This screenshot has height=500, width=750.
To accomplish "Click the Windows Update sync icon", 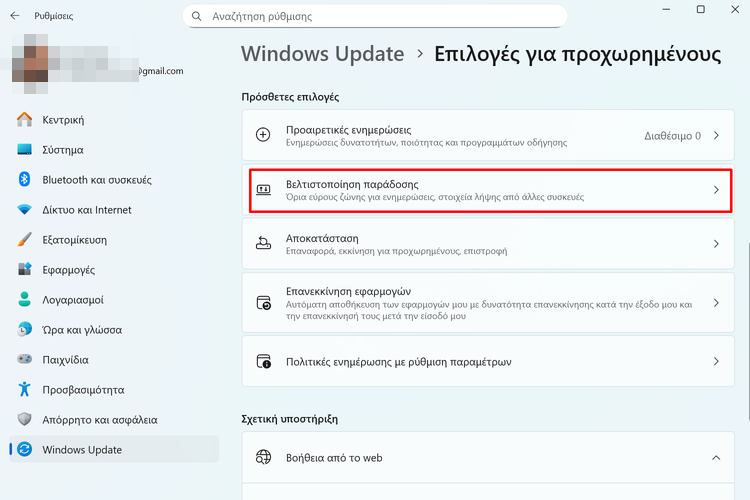I will pyautogui.click(x=25, y=450).
